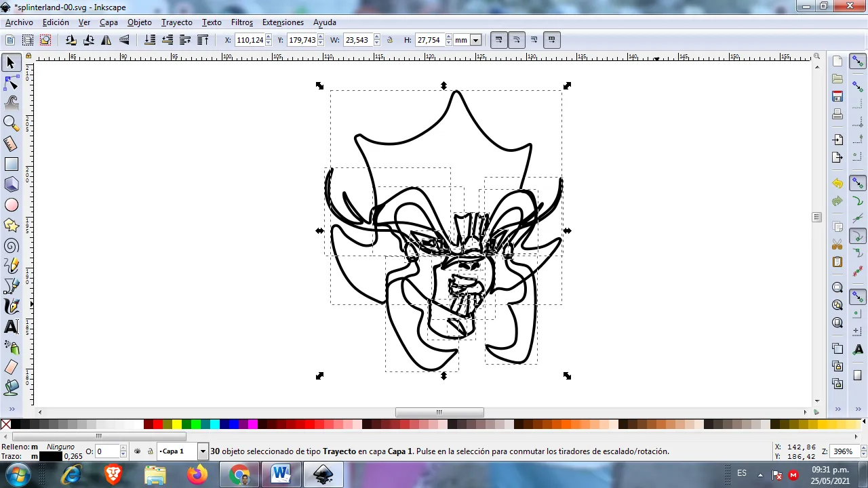The height and width of the screenshot is (488, 868).
Task: Select the Eraser tool
Action: point(11,367)
